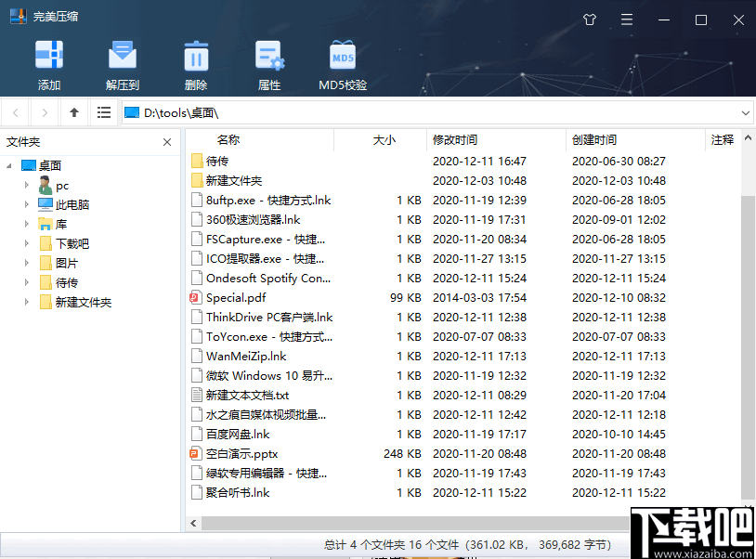The width and height of the screenshot is (756, 559).
Task: Click the 注释 column header
Action: (x=723, y=139)
